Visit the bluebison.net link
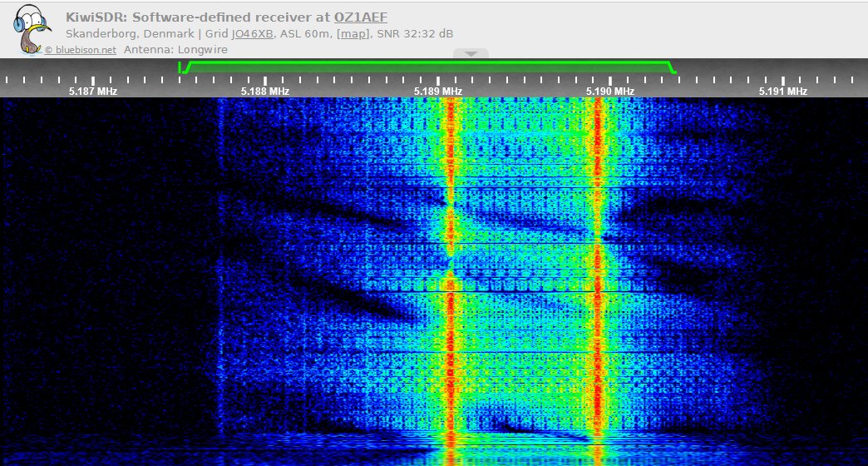This screenshot has width=868, height=466. coord(81,50)
